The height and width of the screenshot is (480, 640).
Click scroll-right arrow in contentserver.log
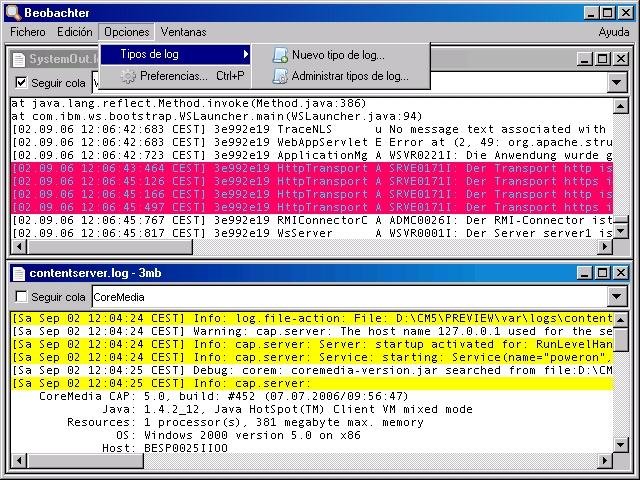[x=605, y=460]
